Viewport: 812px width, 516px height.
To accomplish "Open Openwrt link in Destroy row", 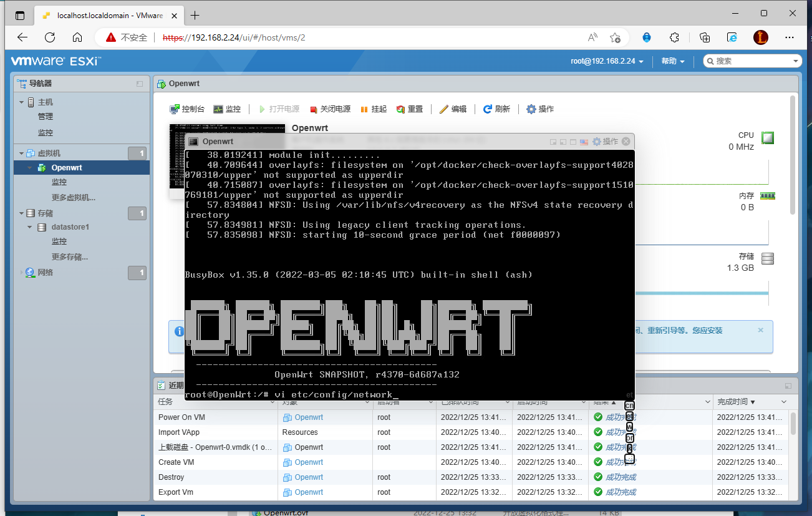I will click(x=309, y=477).
